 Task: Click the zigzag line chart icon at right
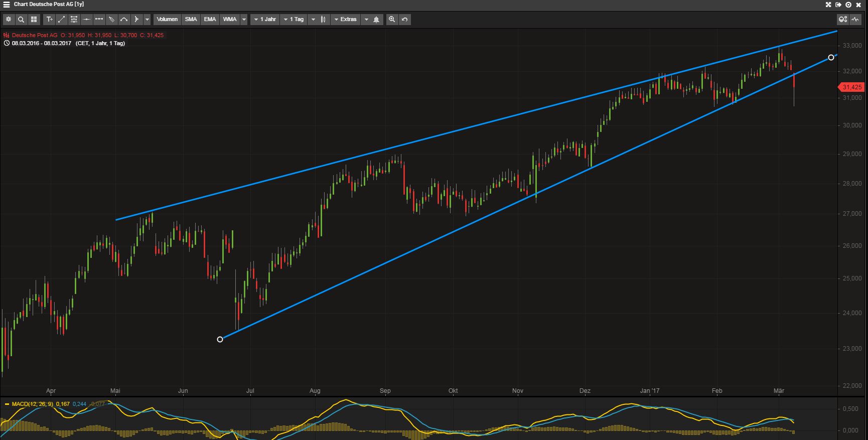click(855, 20)
